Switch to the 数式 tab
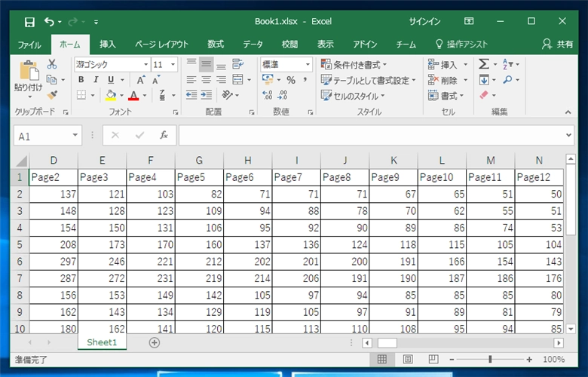This screenshot has height=377, width=588. pyautogui.click(x=216, y=44)
